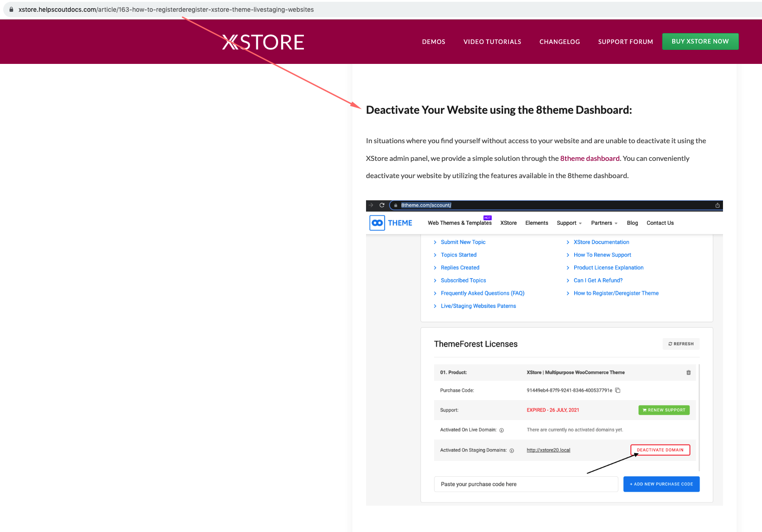Expand the Support dropdown
The image size is (762, 532).
(569, 223)
